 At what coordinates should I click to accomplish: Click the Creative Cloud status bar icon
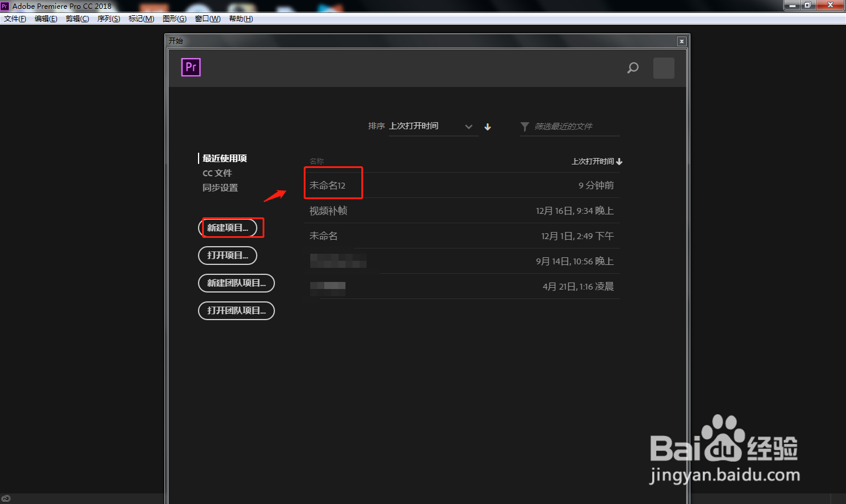[x=6, y=499]
